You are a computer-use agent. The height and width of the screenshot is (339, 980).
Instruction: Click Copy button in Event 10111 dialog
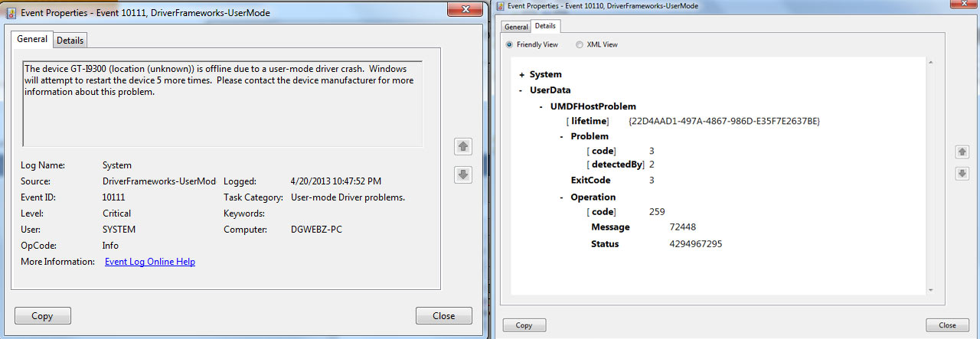tap(43, 315)
